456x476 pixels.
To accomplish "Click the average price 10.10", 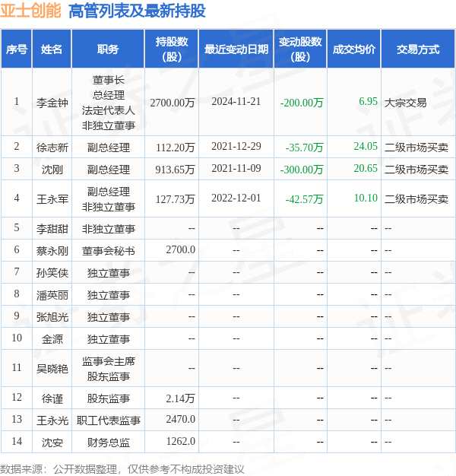I will 366,198.
